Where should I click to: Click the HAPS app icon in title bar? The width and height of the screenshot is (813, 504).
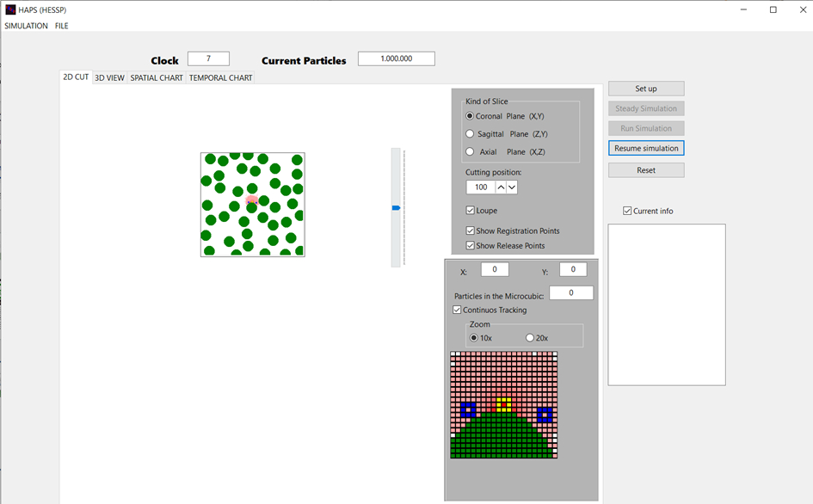click(10, 9)
